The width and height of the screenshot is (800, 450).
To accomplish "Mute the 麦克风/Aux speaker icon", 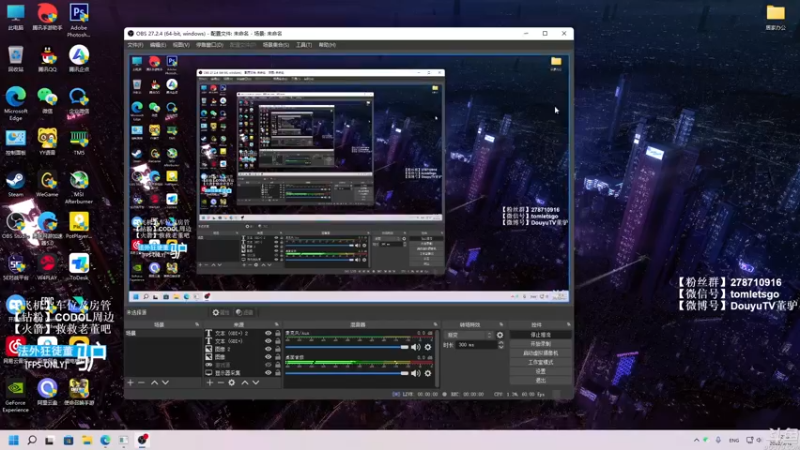I will (416, 347).
